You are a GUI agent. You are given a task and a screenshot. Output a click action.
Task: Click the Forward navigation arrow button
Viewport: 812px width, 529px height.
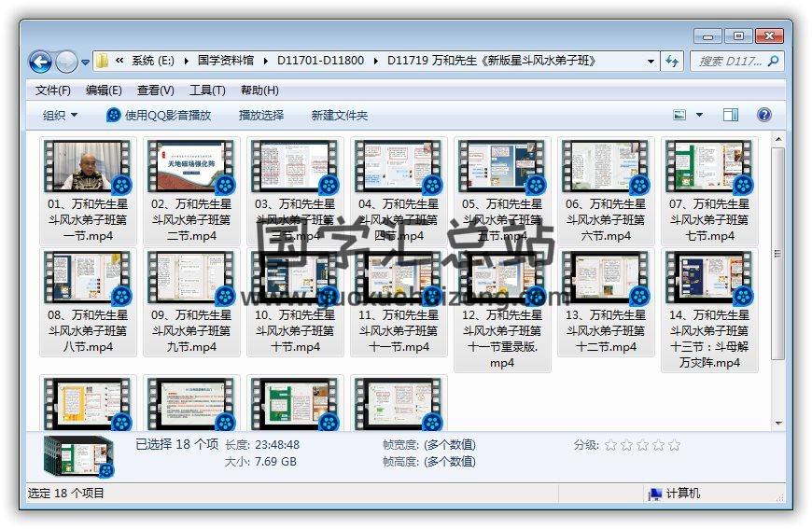coord(66,63)
